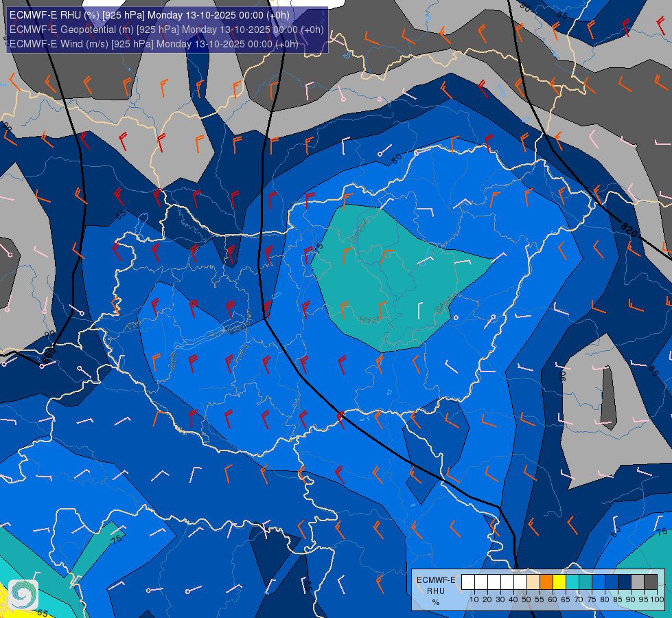Click the '95' tick label in legend

pos(644,599)
